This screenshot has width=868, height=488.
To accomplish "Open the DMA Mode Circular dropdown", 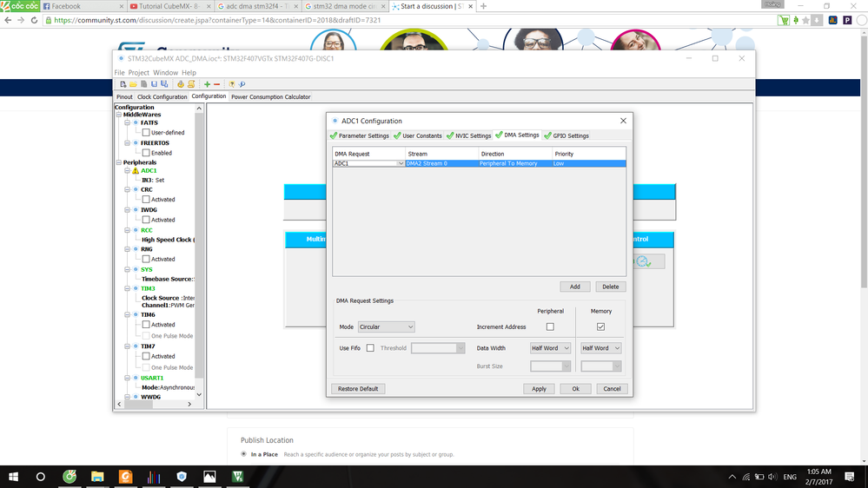I will tap(386, 327).
